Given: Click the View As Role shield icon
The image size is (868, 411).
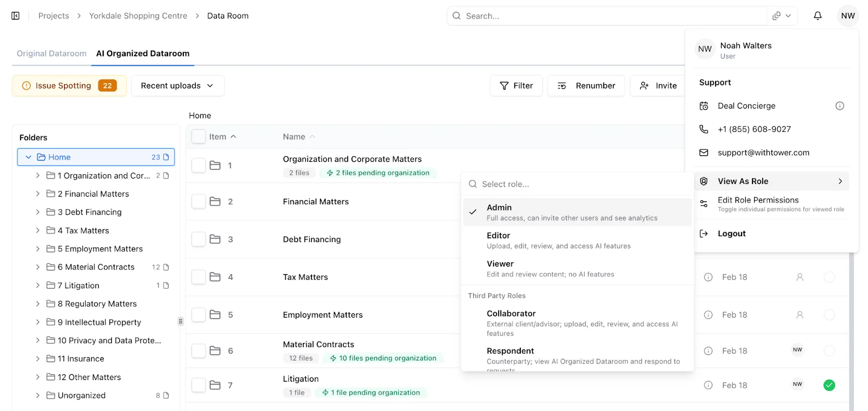Looking at the screenshot, I should [x=704, y=181].
